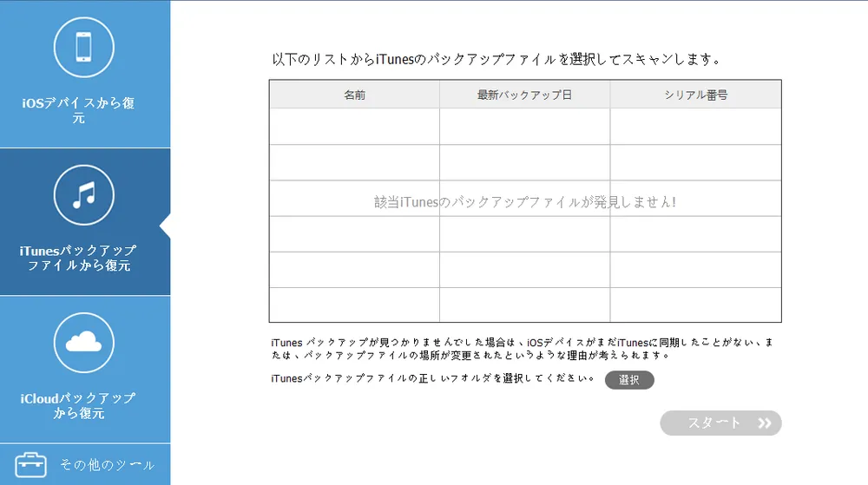This screenshot has width=868, height=485.
Task: Open the iOSデバイスから復元 tab
Action: pyautogui.click(x=85, y=74)
